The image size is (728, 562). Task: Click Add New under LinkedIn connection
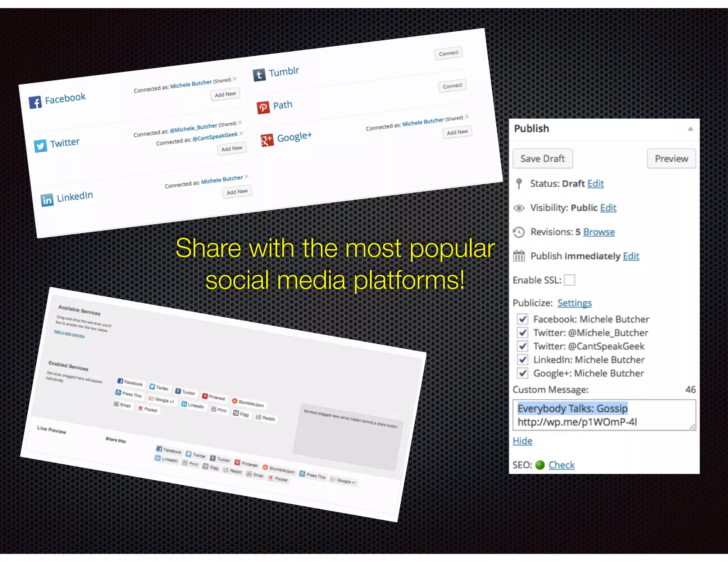coord(237,192)
